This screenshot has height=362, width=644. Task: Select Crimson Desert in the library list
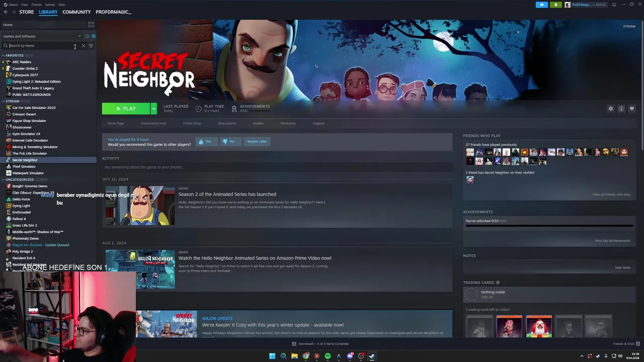[24, 114]
